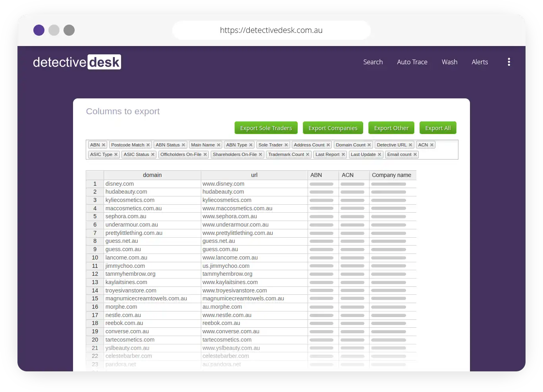Remove the ASIC Type tag
Viewport: 543px width, 392px height.
[x=116, y=155]
